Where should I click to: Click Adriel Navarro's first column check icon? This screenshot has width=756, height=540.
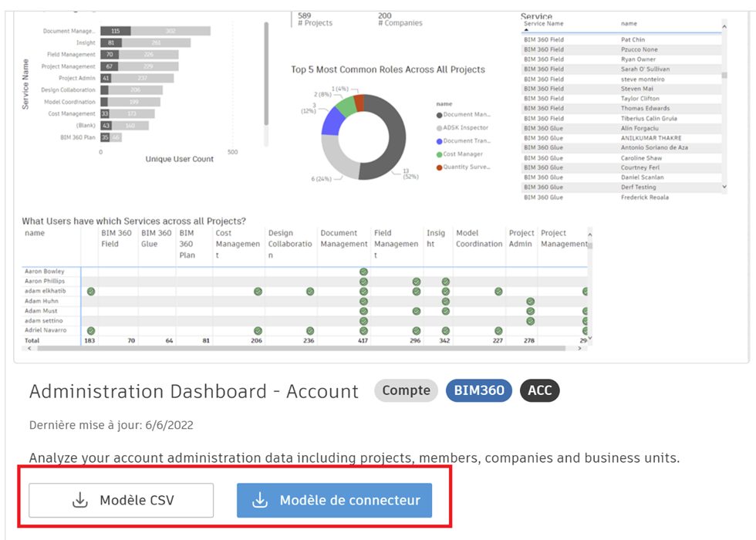(x=91, y=331)
